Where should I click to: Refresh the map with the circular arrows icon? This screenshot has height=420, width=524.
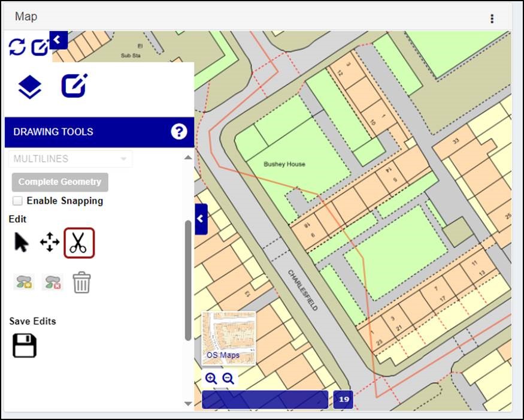pos(17,47)
